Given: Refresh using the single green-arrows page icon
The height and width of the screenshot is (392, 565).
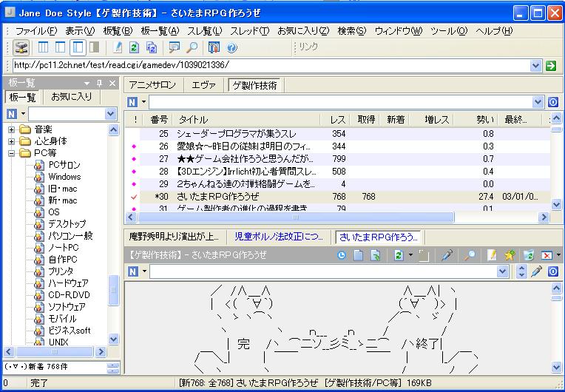Looking at the screenshot, I should click(134, 47).
